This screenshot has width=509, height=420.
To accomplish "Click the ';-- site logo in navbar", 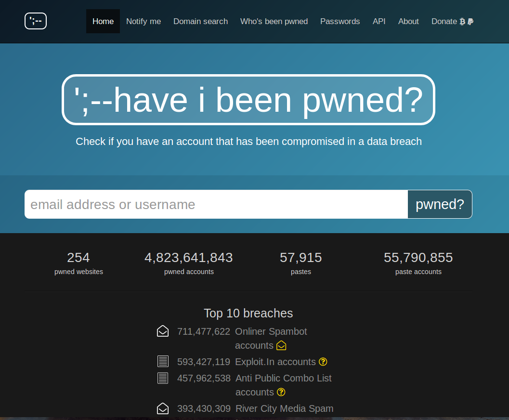I will (x=36, y=21).
